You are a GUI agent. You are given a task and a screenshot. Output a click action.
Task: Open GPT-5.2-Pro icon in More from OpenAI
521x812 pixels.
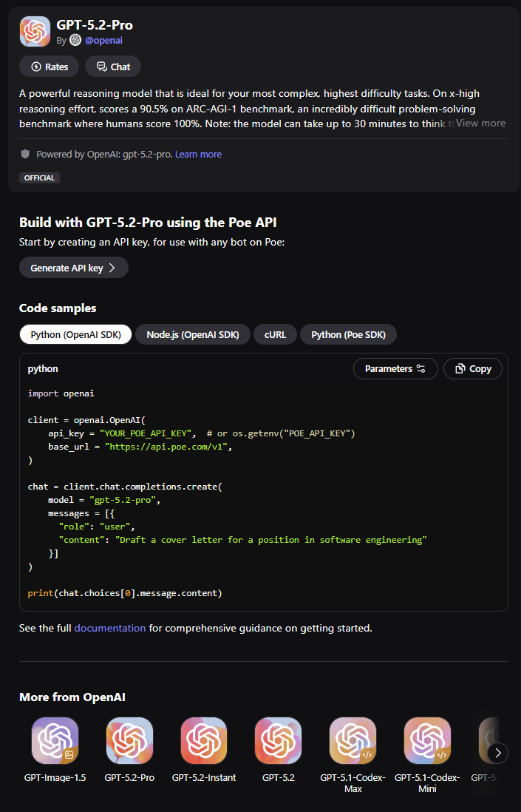(x=129, y=740)
